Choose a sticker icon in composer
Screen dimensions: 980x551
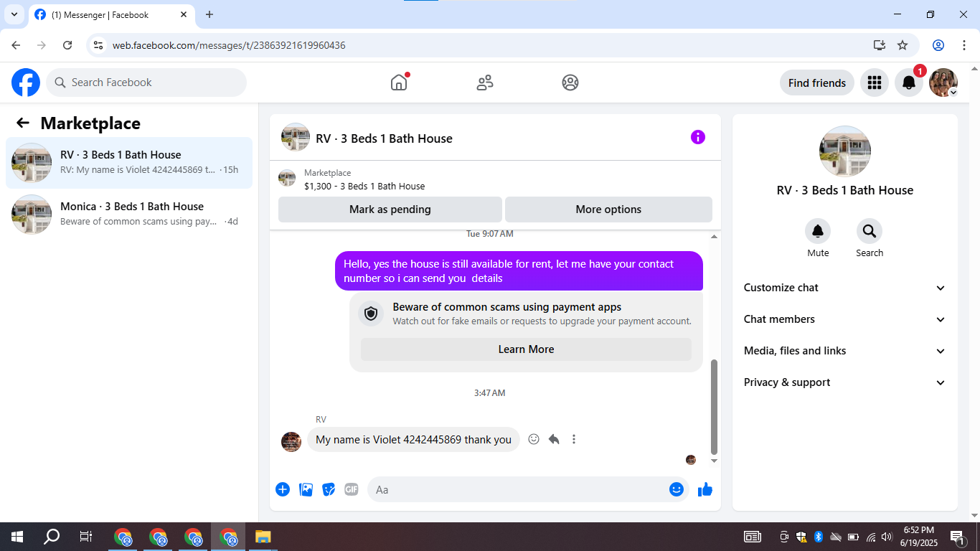click(x=329, y=489)
